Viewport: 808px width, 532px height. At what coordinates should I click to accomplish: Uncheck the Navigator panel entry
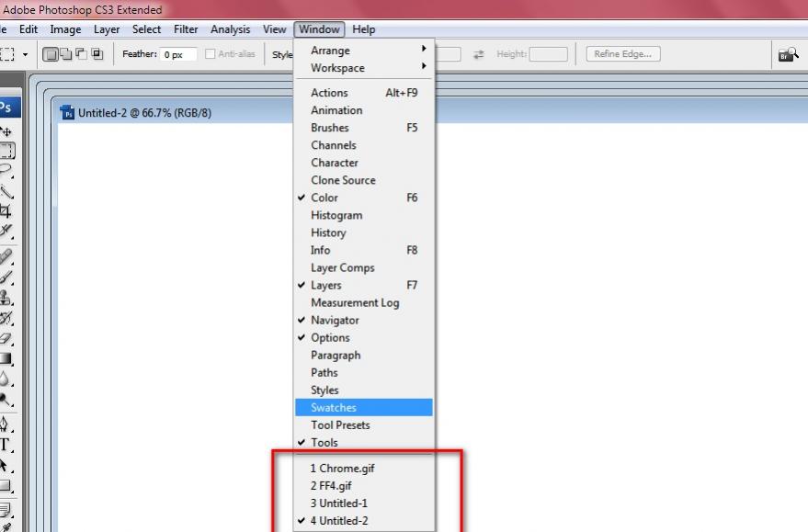pos(364,321)
